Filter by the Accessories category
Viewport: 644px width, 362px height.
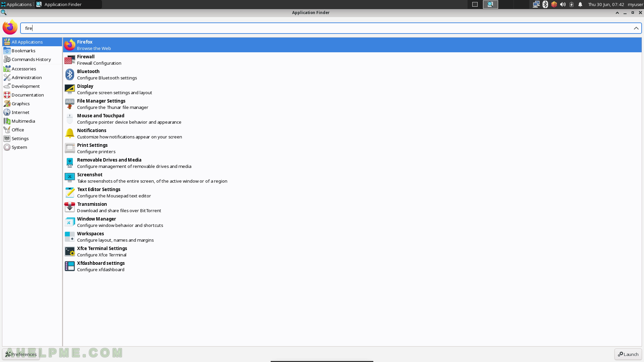tap(32, 69)
